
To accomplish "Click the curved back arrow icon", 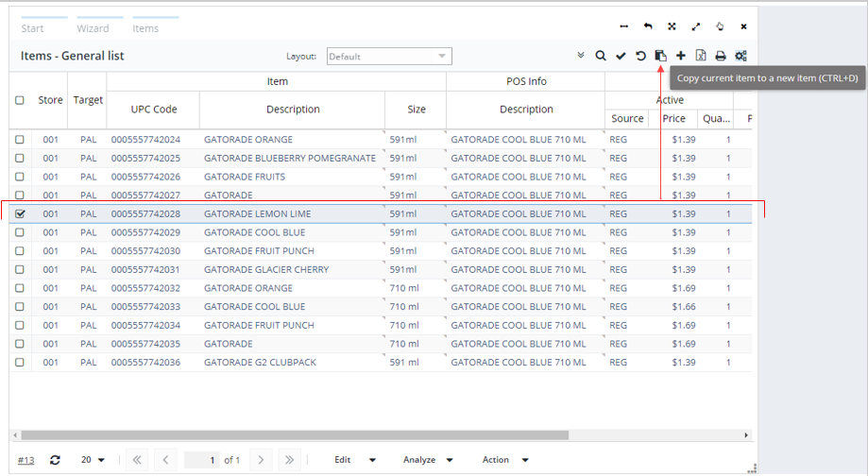I will [x=648, y=26].
